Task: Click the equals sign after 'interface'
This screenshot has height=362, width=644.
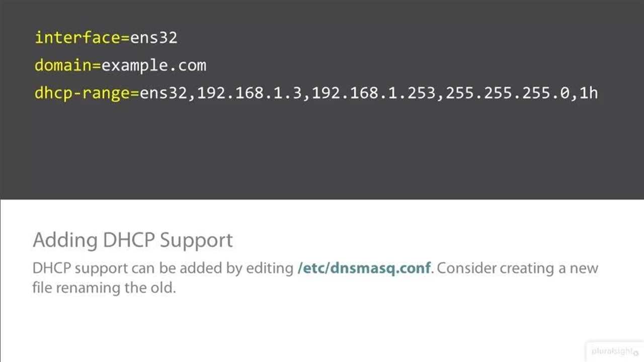Action: tap(125, 38)
